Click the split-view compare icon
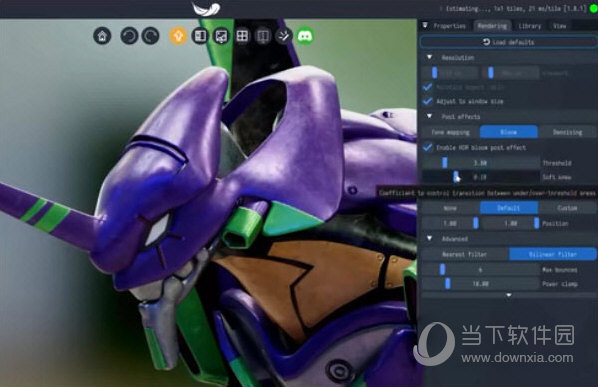 263,36
